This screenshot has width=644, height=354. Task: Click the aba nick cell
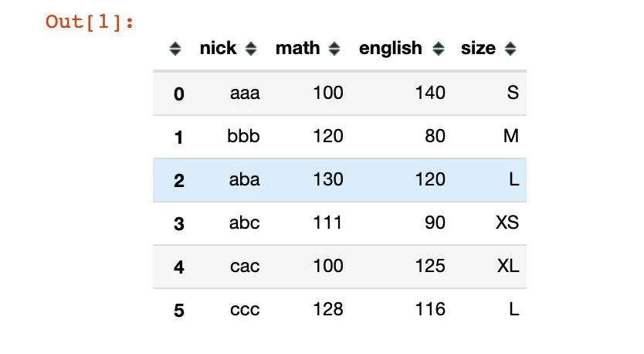[244, 179]
